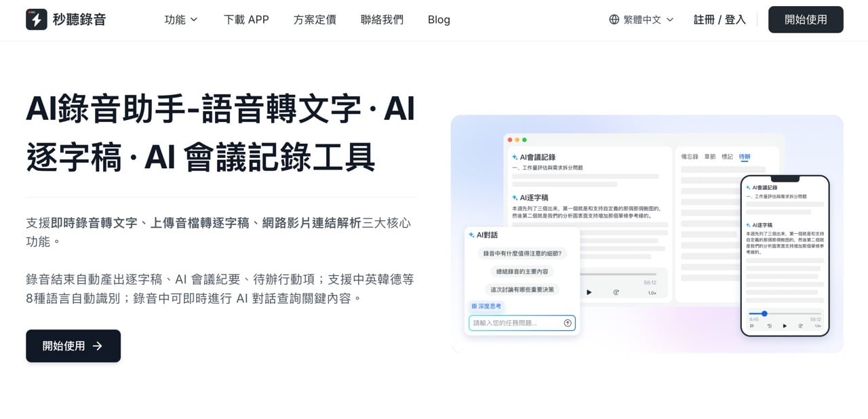Open the 功能 dropdown menu

pos(180,20)
